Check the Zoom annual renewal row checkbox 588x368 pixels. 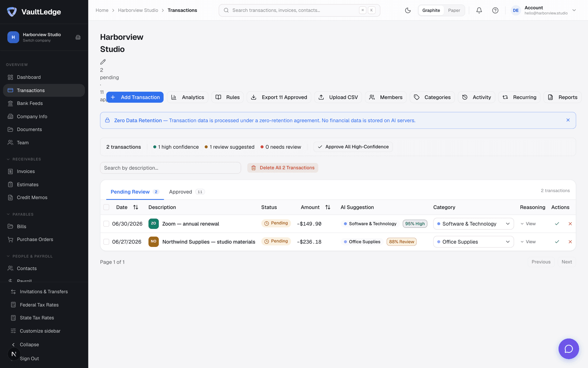[x=106, y=224]
